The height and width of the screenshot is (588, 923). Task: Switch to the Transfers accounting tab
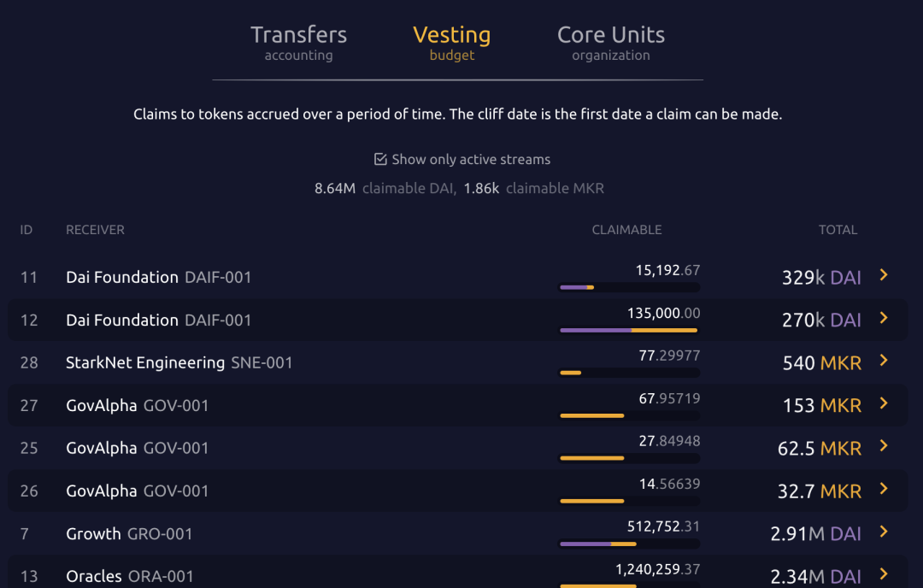click(298, 43)
